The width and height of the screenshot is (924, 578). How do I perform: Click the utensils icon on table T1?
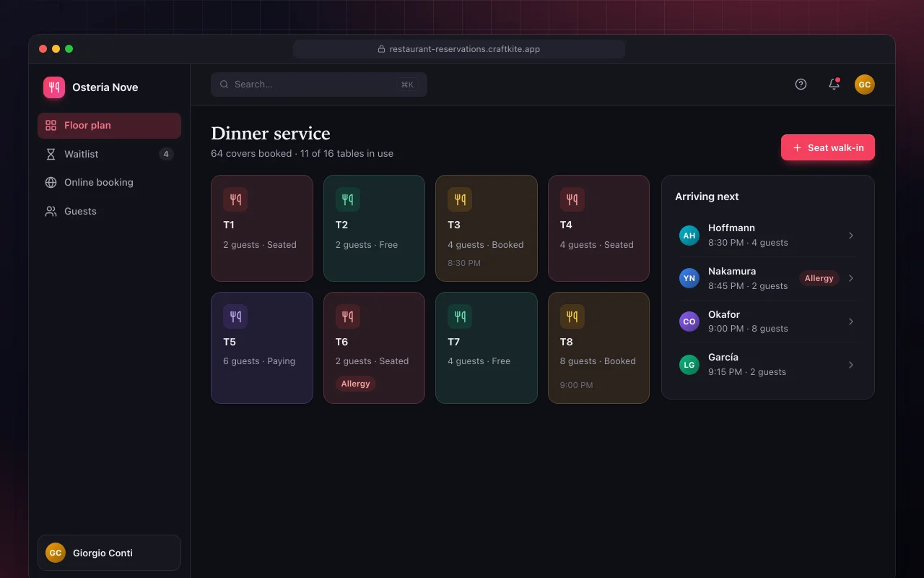tap(235, 199)
